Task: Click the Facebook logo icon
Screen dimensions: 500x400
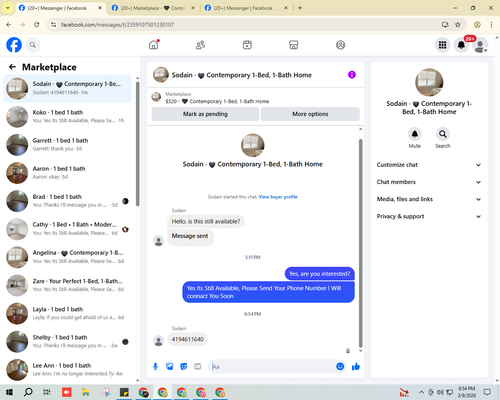Action: [14, 45]
